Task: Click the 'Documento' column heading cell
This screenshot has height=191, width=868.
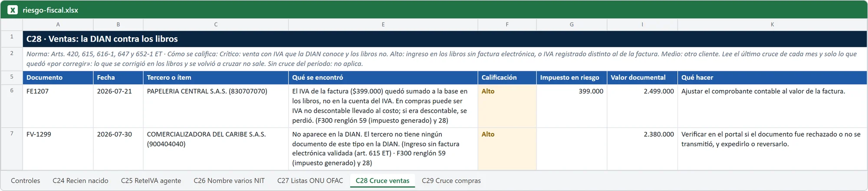Action: pos(58,77)
